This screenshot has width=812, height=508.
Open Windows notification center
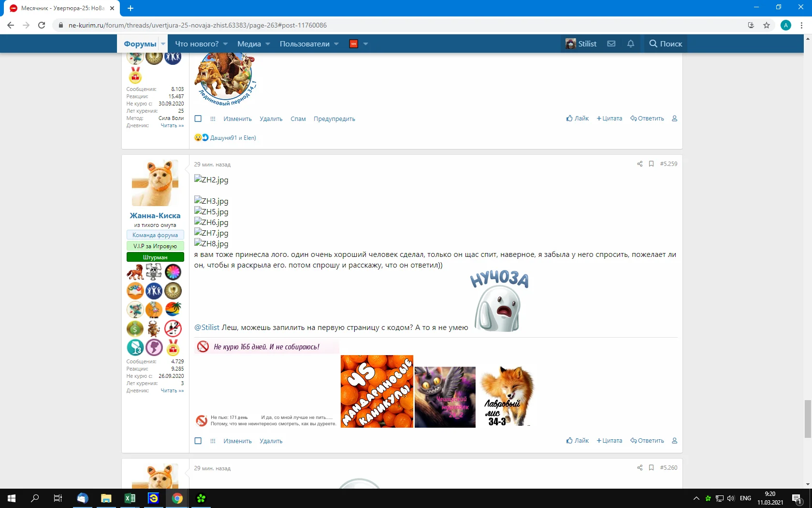pos(797,499)
